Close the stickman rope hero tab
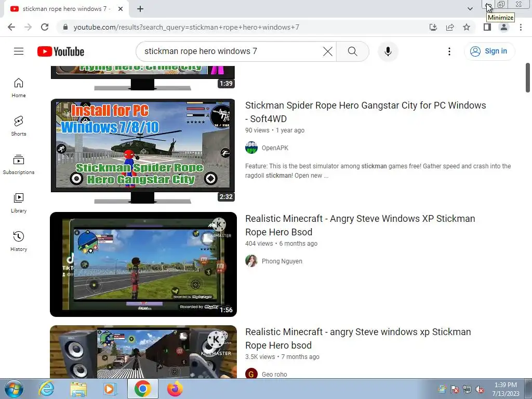The width and height of the screenshot is (532, 399). tap(121, 9)
